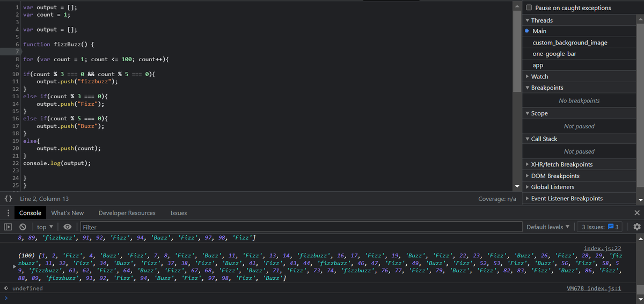Viewport: 644px width, 304px height.
Task: Switch to the What's New tab
Action: pyautogui.click(x=68, y=213)
